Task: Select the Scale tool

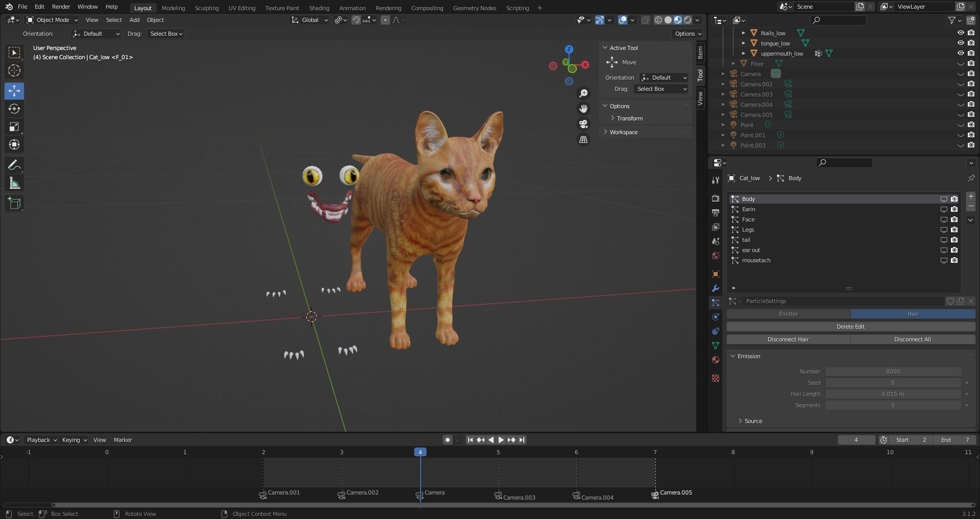Action: 14,127
